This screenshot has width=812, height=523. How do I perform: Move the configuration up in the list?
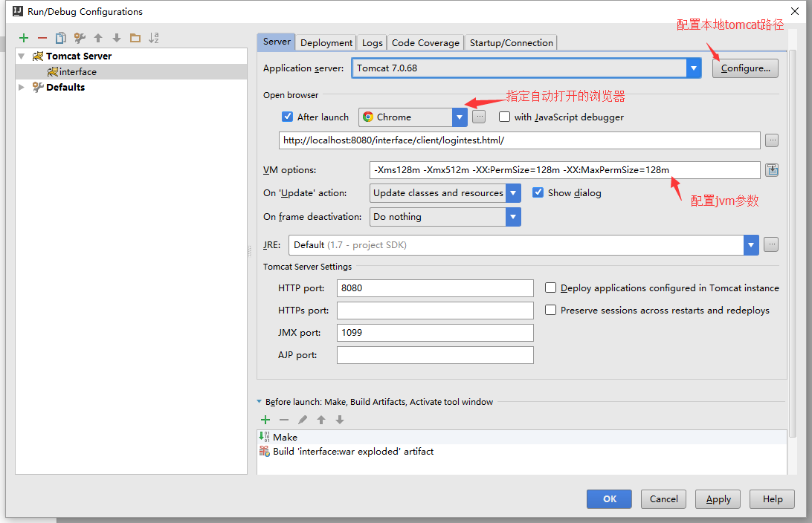pyautogui.click(x=98, y=38)
